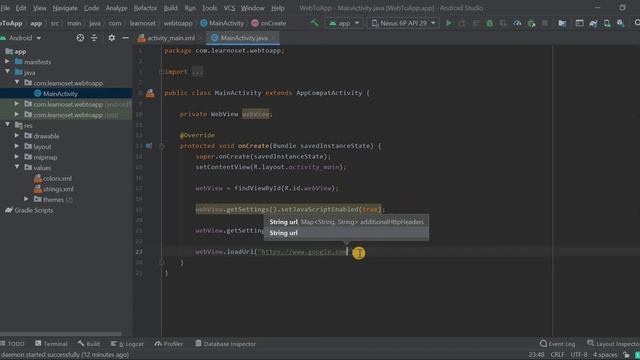Image resolution: width=640 pixels, height=360 pixels.
Task: Click the coverage run icon next to debug
Action: click(503, 23)
